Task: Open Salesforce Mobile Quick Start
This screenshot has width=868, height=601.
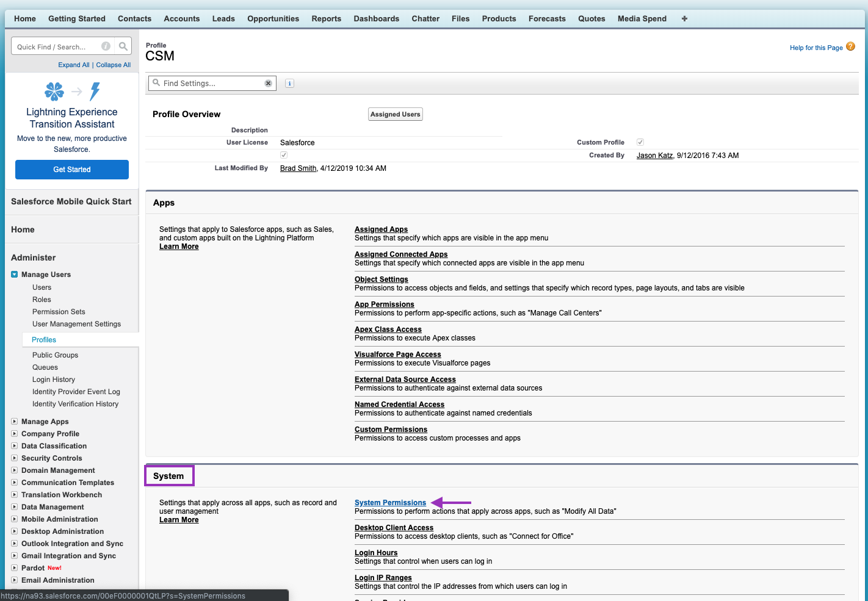Action: pos(71,201)
